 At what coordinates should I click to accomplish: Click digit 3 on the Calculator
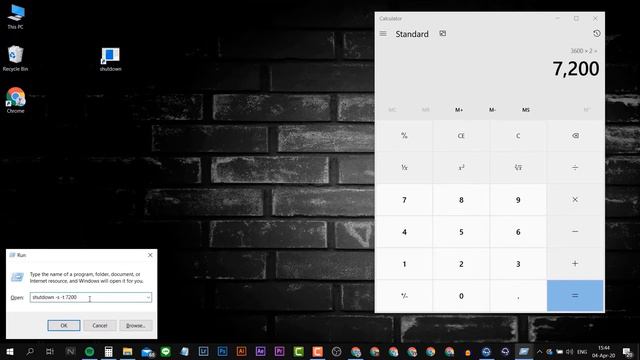518,264
